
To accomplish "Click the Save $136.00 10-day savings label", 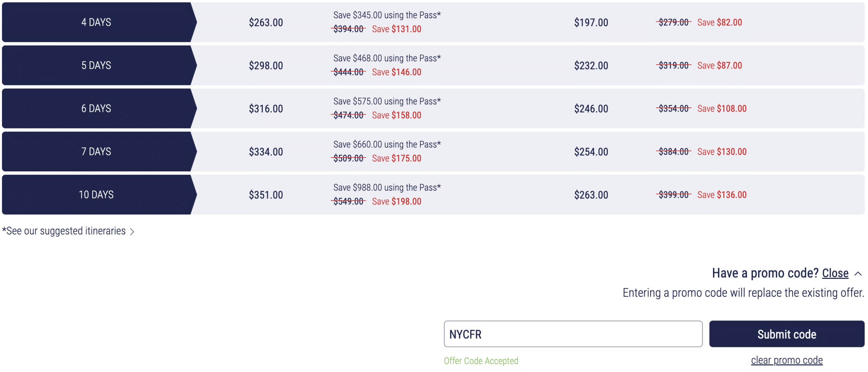I will click(722, 194).
